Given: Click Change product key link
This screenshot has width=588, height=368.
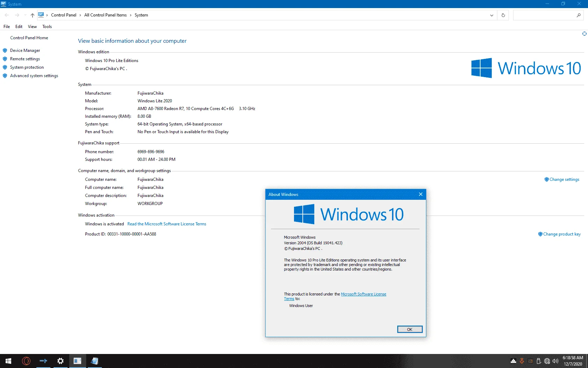Looking at the screenshot, I should (x=562, y=234).
